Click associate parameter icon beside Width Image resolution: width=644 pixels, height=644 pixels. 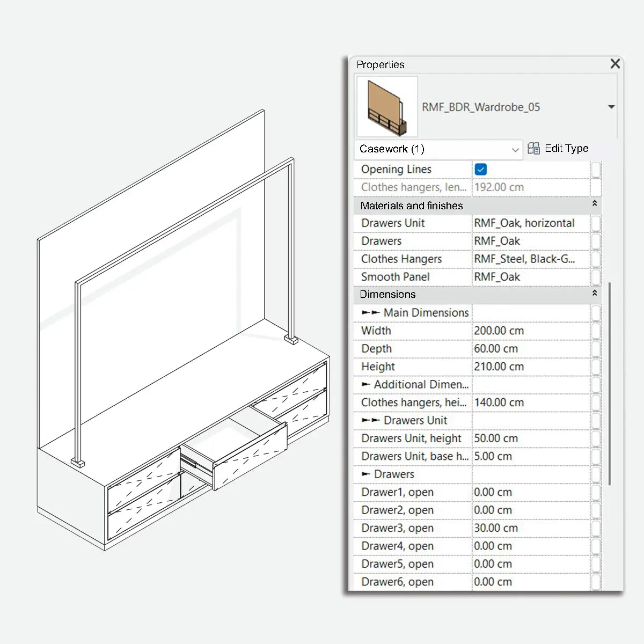pyautogui.click(x=596, y=331)
